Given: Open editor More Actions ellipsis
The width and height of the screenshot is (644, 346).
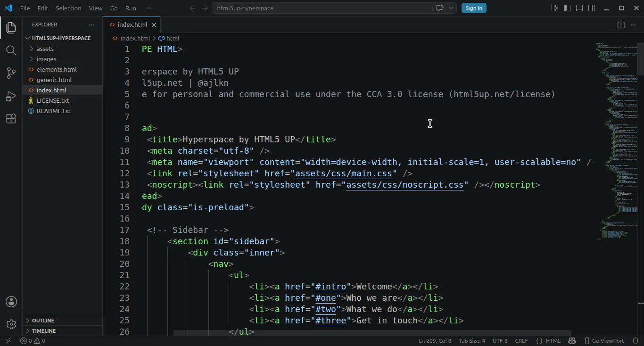Looking at the screenshot, I should [x=634, y=25].
